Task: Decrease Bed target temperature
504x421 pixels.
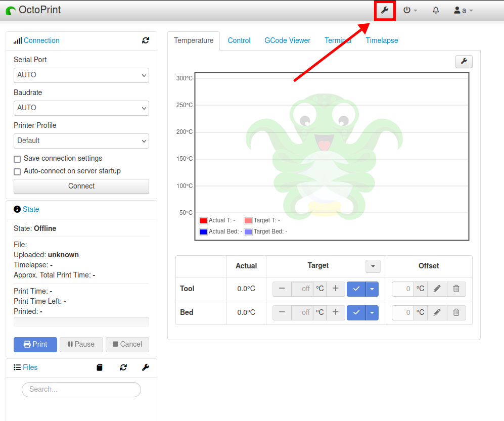Action: [x=282, y=313]
